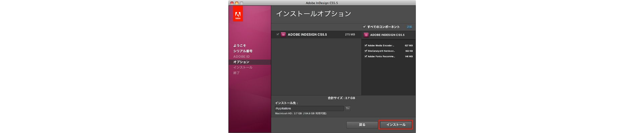Click the InDesign icon in the components panel

pos(366,35)
